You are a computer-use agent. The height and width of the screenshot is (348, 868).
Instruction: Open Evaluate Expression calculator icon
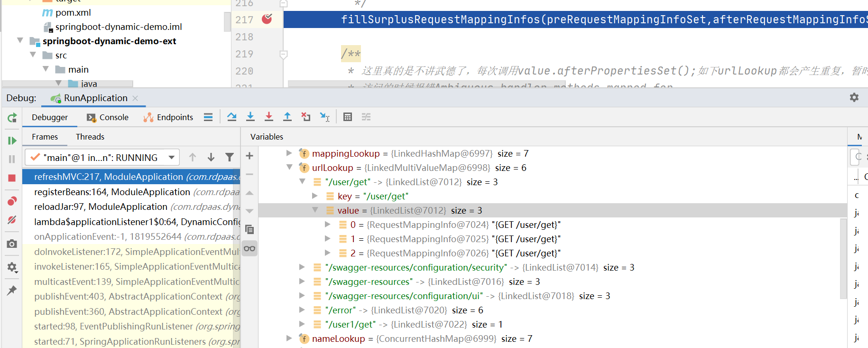click(348, 117)
